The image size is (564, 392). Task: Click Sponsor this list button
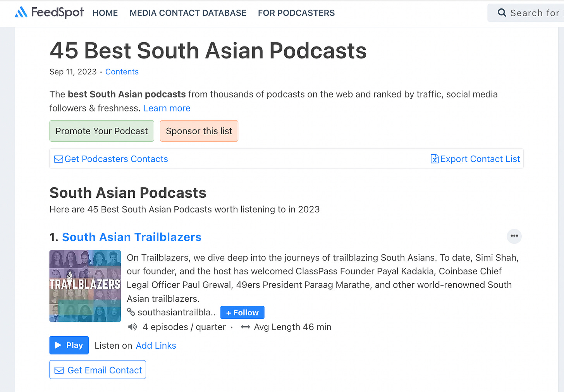click(x=199, y=131)
